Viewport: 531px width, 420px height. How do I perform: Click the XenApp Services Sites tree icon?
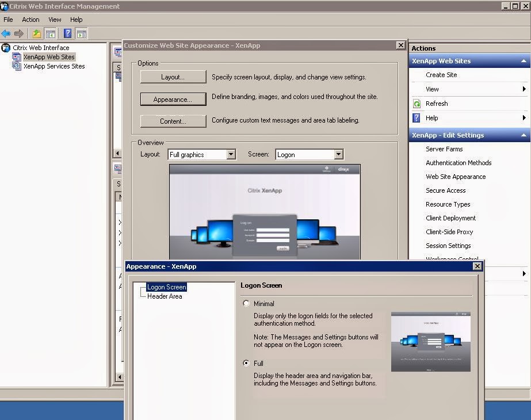[x=17, y=66]
